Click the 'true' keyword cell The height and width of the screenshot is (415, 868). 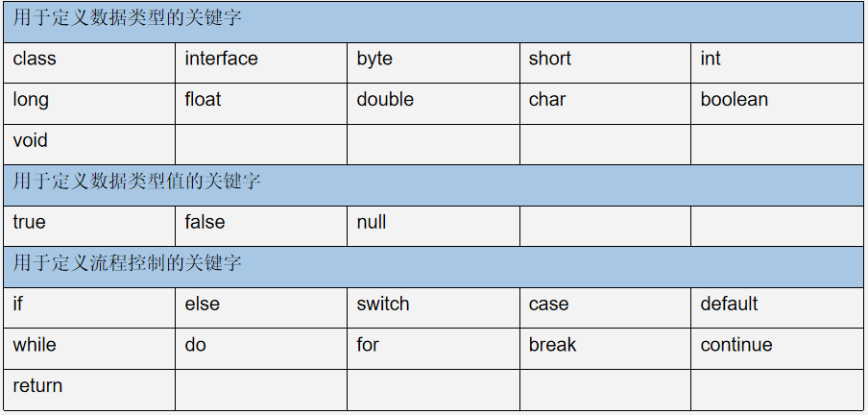click(x=89, y=226)
